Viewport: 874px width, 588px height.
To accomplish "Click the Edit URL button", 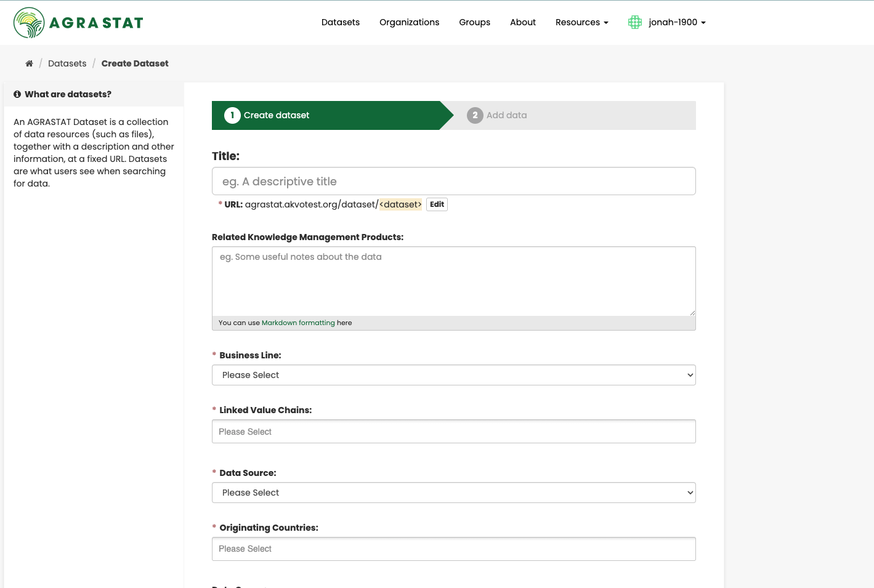I will [x=437, y=204].
